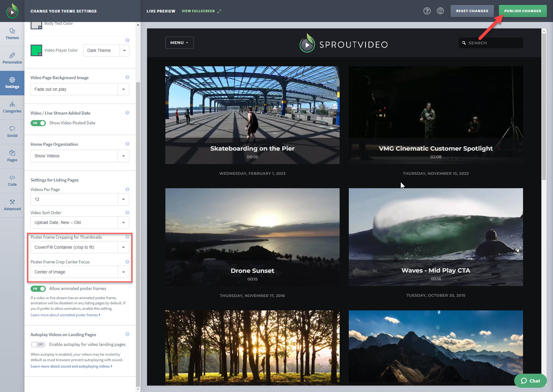The width and height of the screenshot is (553, 392).
Task: Click the preview Search field
Action: point(491,43)
